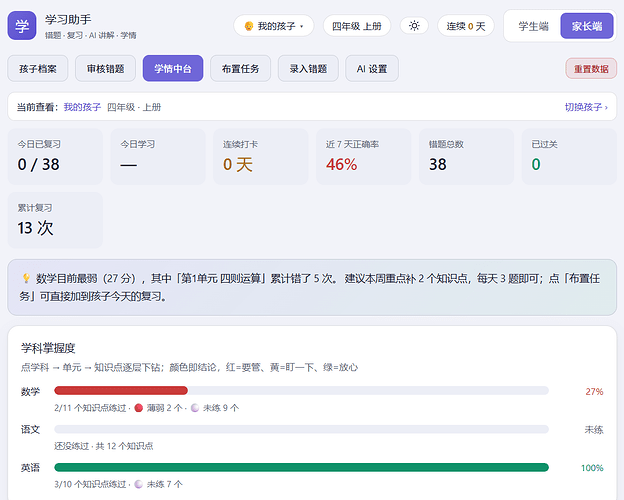Image resolution: width=624 pixels, height=500 pixels.
Task: Click 近 7 天正确率 46% card
Action: 363,156
